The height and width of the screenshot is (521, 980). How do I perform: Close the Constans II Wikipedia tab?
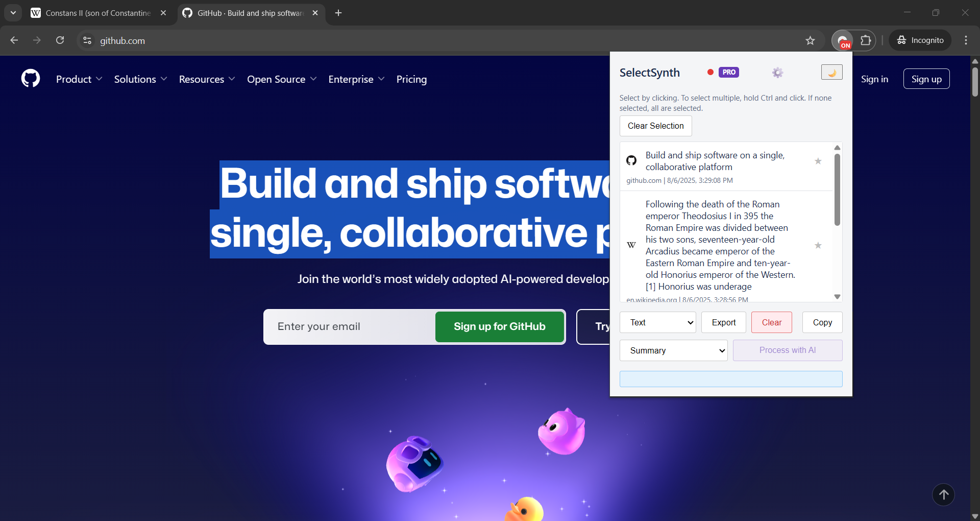click(163, 13)
